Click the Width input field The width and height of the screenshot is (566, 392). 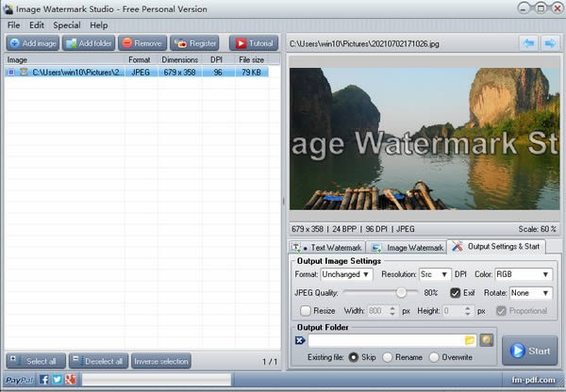pyautogui.click(x=378, y=311)
